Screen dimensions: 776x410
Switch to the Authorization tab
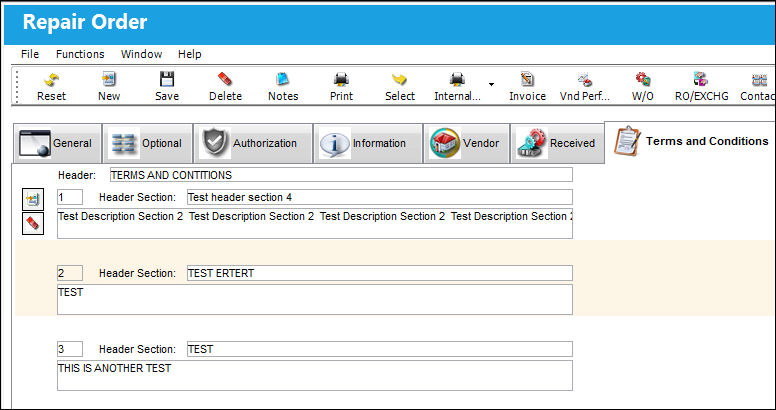(x=253, y=144)
